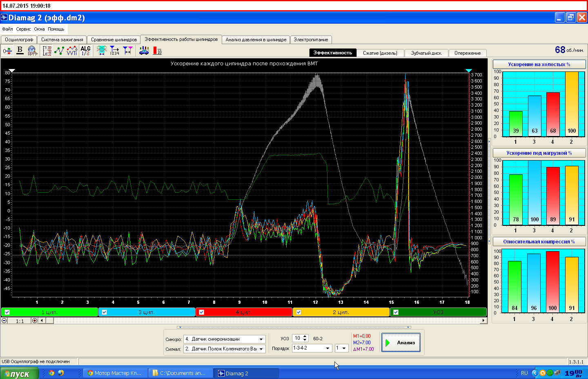This screenshot has width=588, height=379.
Task: Collapse bottom panel via dotted splitter
Action: tap(294, 327)
